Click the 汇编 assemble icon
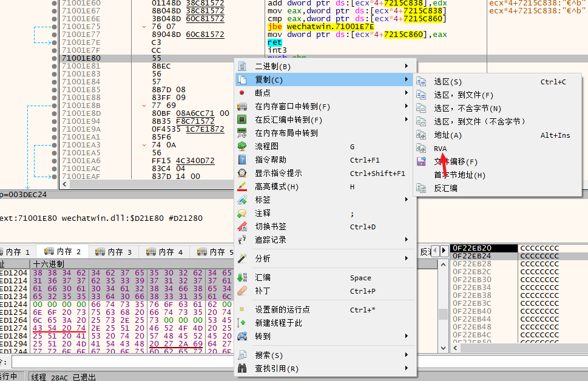Viewport: 588px width, 381px height. click(242, 277)
